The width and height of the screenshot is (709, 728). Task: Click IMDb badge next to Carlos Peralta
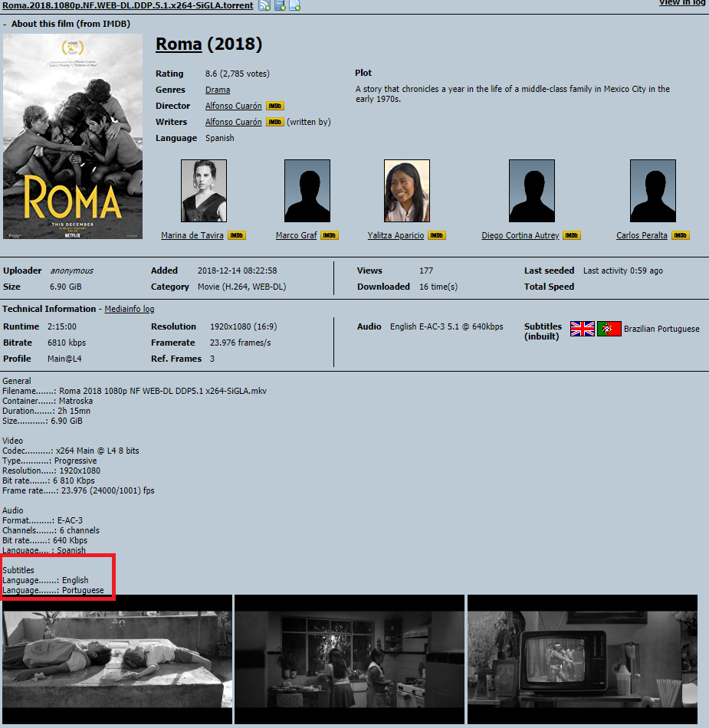pyautogui.click(x=680, y=235)
